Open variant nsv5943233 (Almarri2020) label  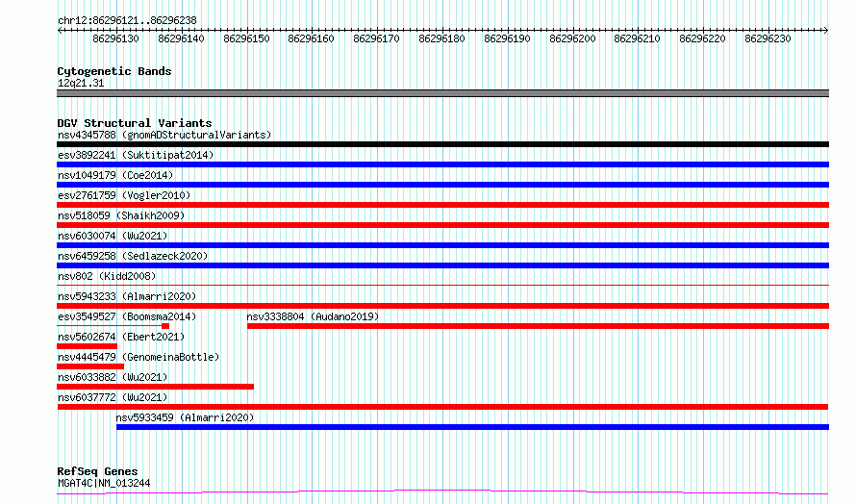coord(127,296)
